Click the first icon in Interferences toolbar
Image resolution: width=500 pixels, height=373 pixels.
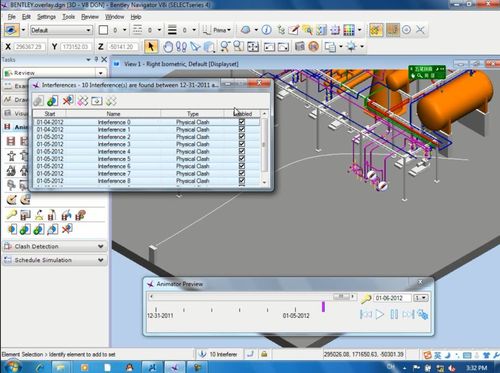(x=38, y=101)
